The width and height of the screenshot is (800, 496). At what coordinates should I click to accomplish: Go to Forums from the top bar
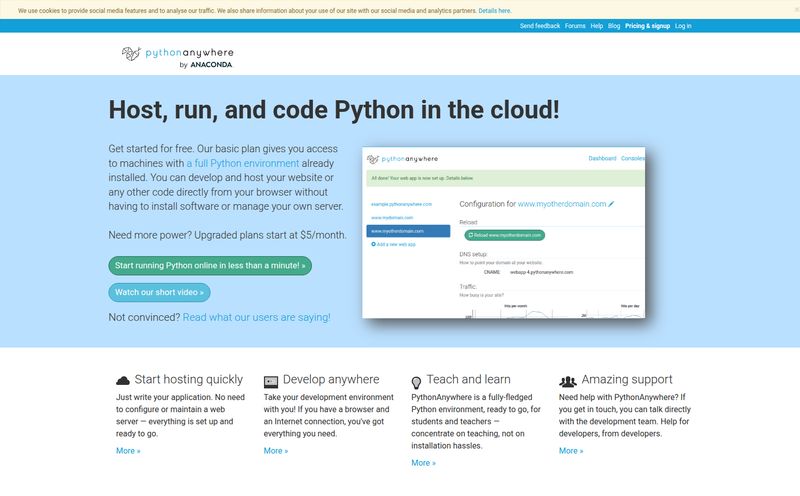(x=575, y=26)
